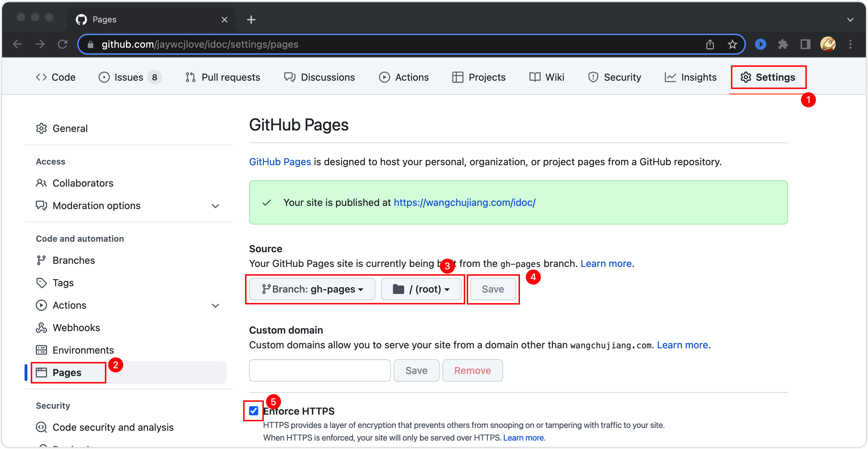This screenshot has width=868, height=449.
Task: Click the Chrome three-dot menu icon
Action: coord(850,45)
